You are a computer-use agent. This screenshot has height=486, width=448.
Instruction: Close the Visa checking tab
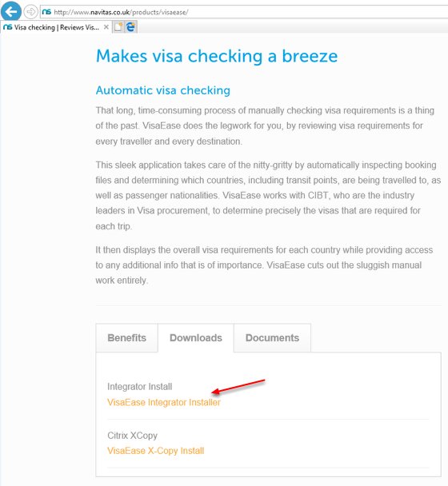(x=106, y=27)
